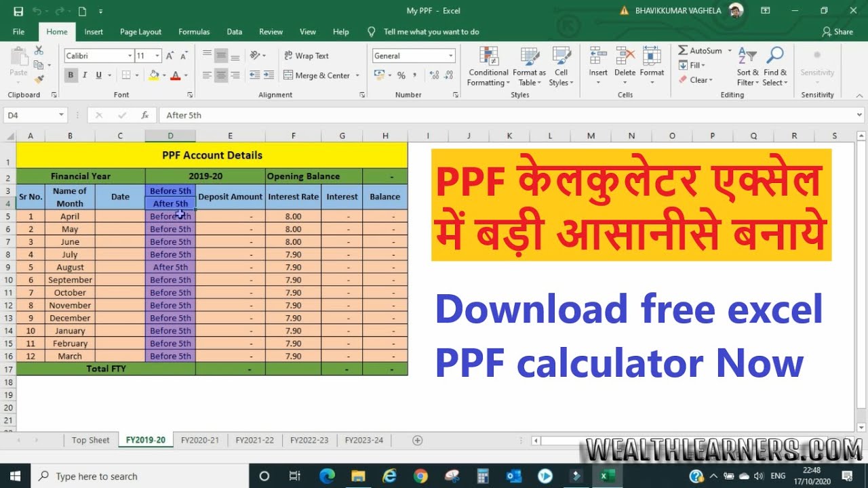Screen dimensions: 868x488
Task: Click the formula bar containing After 5th
Action: 507,115
